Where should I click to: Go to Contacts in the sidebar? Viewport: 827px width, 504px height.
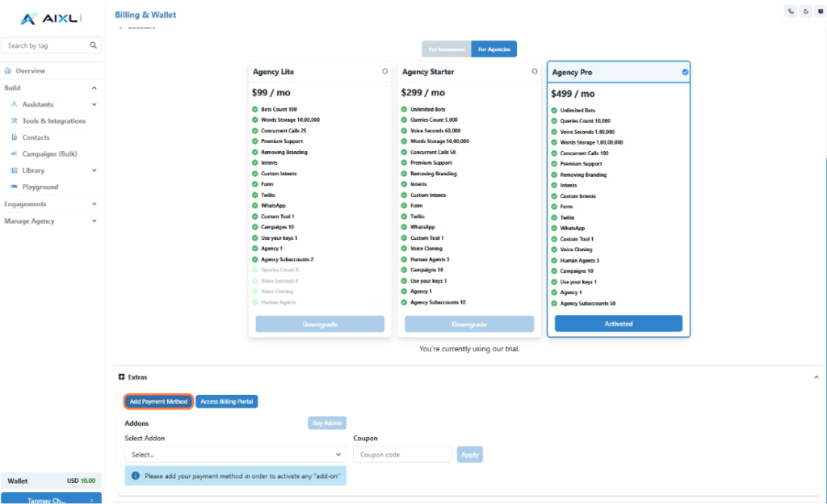[x=36, y=137]
